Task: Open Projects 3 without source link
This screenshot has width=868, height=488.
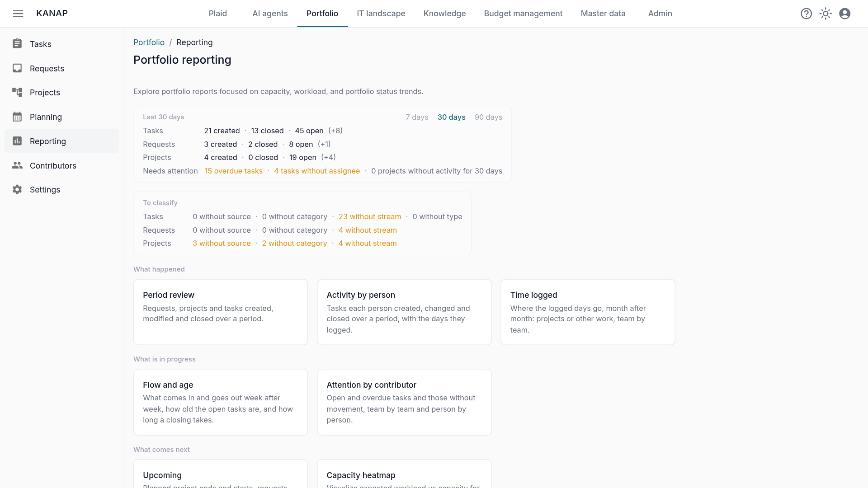Action: click(222, 243)
